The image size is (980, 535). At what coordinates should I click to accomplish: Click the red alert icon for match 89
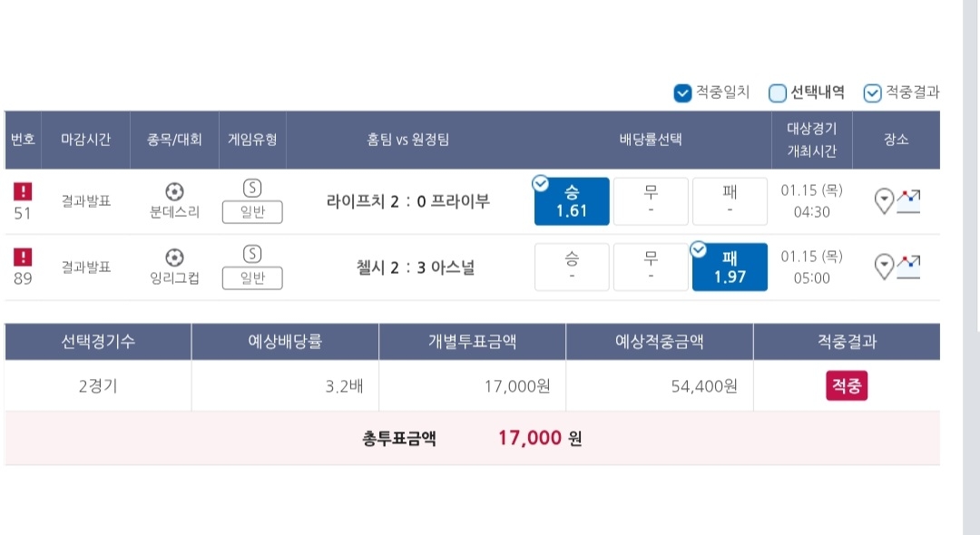pos(23,258)
